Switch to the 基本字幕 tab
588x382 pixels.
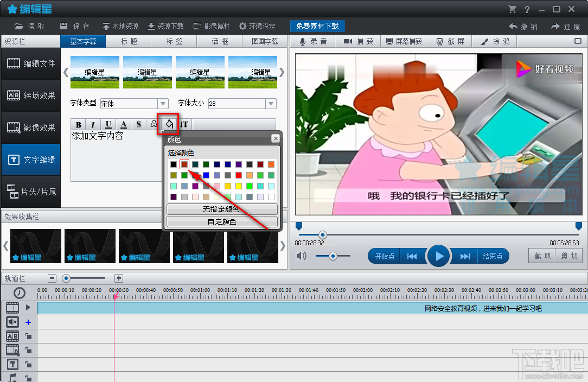(83, 41)
